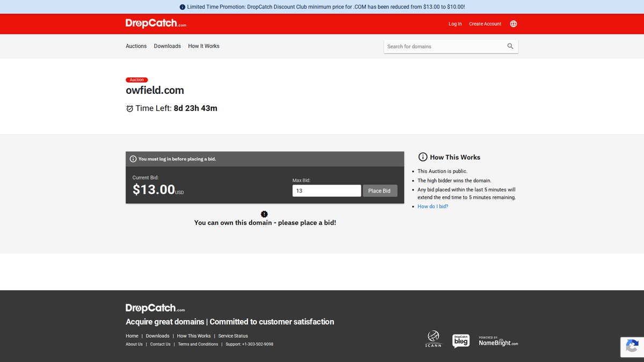The image size is (644, 362).
Task: Click the owfield.com domain heading
Action: pyautogui.click(x=155, y=91)
